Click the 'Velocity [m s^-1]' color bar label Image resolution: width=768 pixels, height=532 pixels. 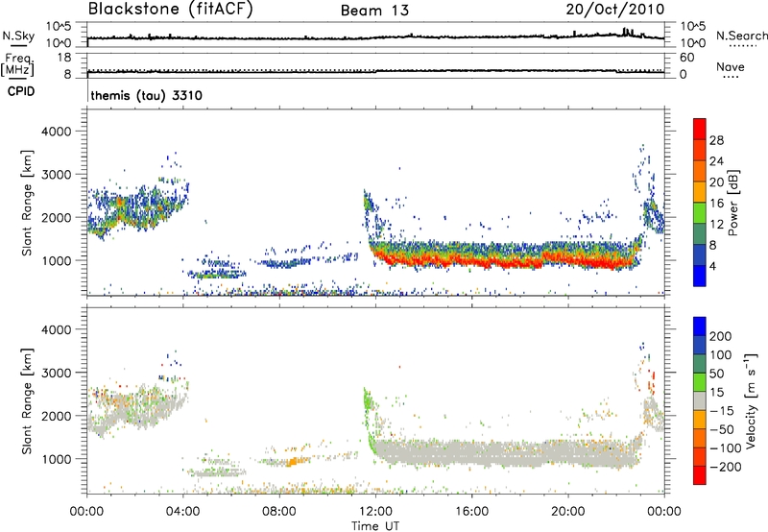pyautogui.click(x=751, y=400)
